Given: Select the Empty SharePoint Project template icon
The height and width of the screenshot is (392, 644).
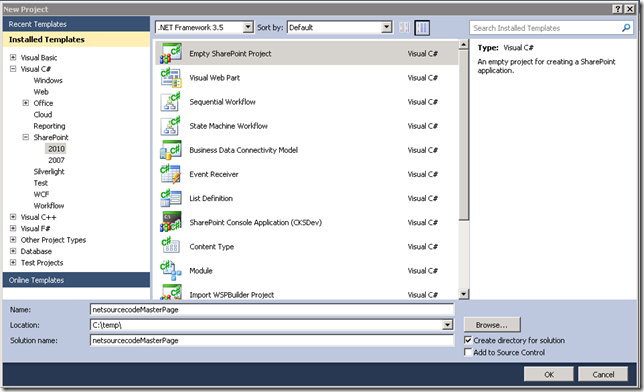Looking at the screenshot, I should [170, 53].
